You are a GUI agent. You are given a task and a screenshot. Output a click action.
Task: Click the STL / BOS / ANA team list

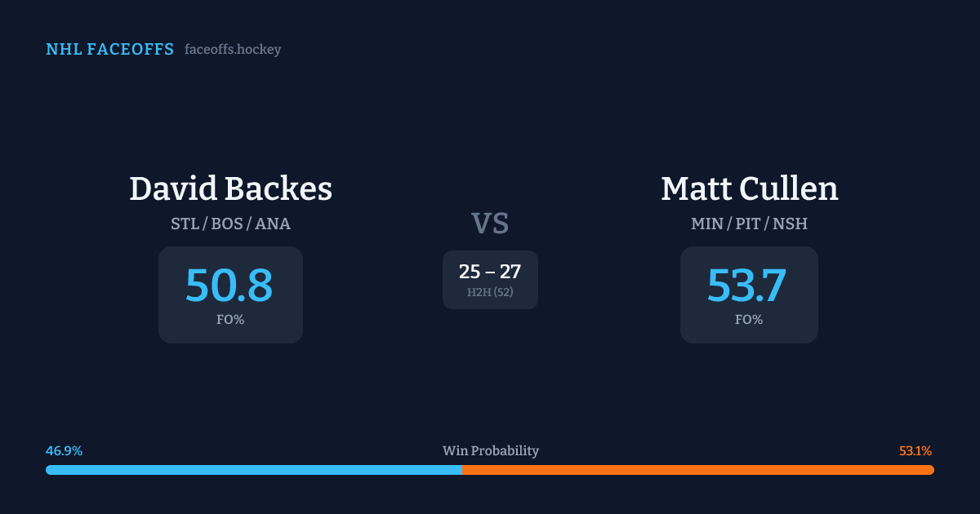point(230,224)
